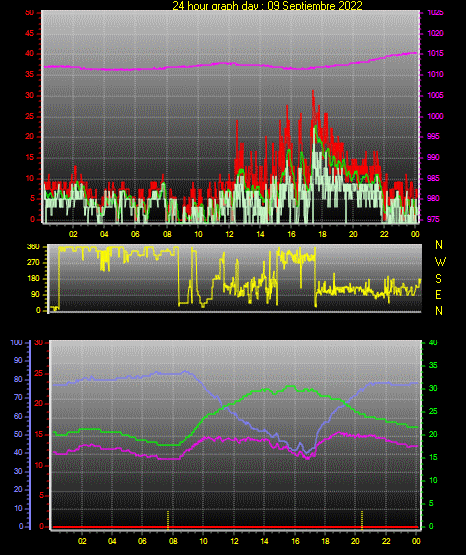
Task: Click the wind gust peak near hour 17
Action: 313,93
